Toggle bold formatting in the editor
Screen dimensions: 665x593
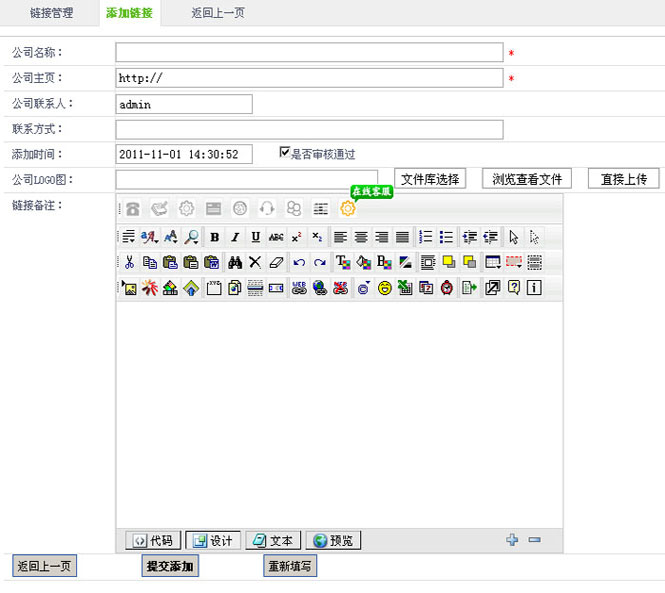214,237
